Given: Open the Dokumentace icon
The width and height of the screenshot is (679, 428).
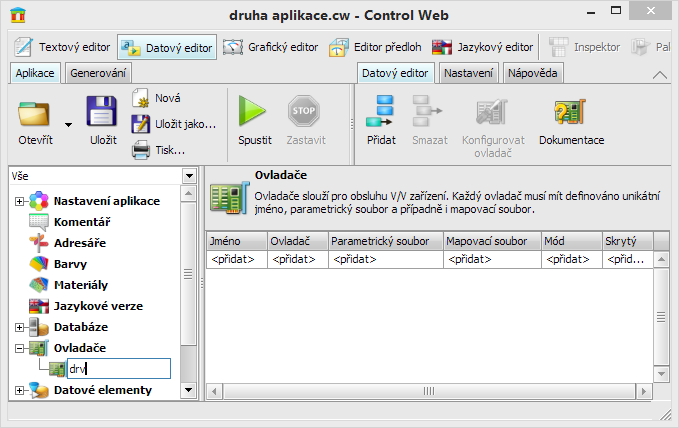Looking at the screenshot, I should pos(571,115).
